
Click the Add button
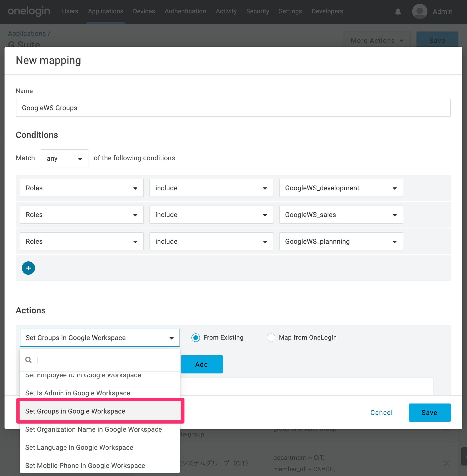[202, 364]
